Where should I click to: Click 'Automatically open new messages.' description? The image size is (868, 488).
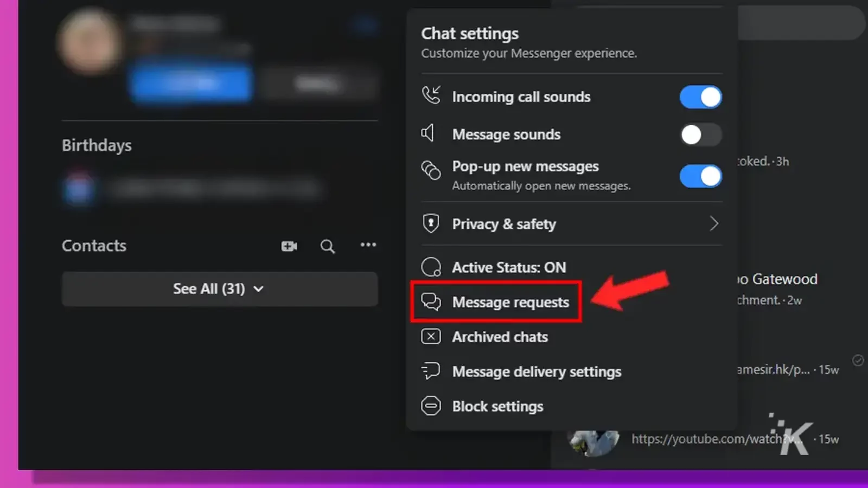(x=541, y=185)
